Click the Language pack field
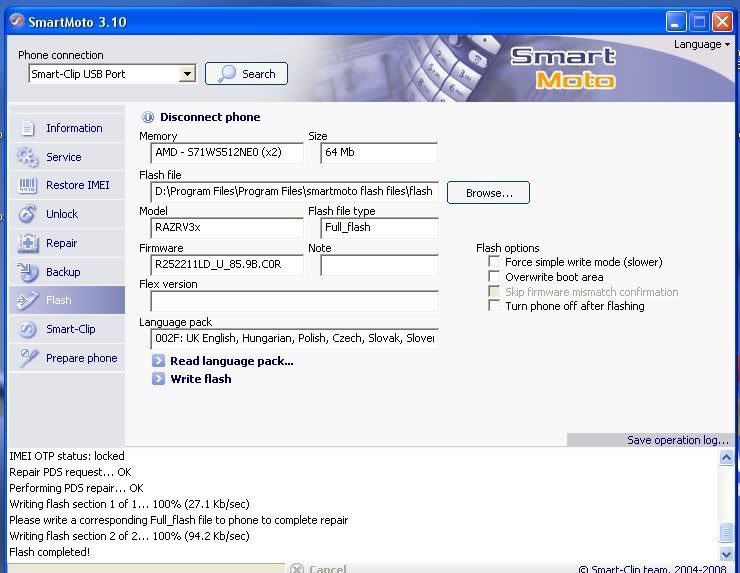 click(x=294, y=338)
